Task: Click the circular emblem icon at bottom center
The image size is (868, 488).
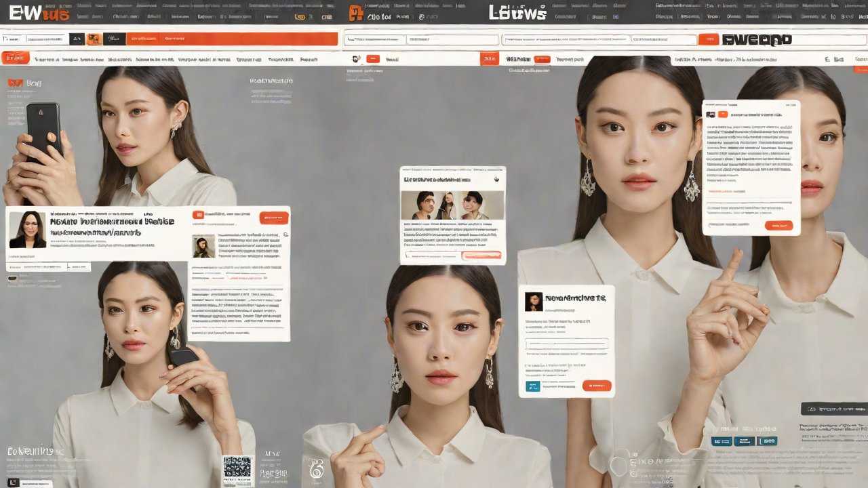Action: click(x=316, y=468)
